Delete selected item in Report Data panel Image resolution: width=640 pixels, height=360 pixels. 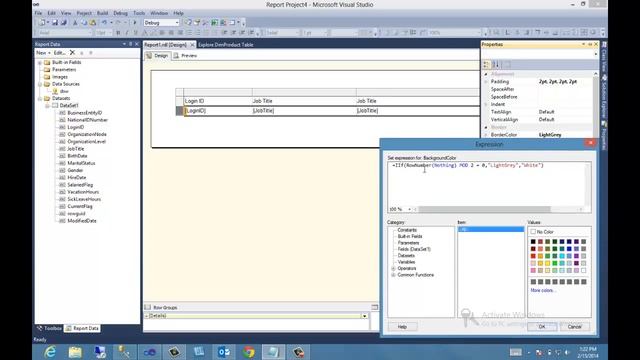point(72,53)
